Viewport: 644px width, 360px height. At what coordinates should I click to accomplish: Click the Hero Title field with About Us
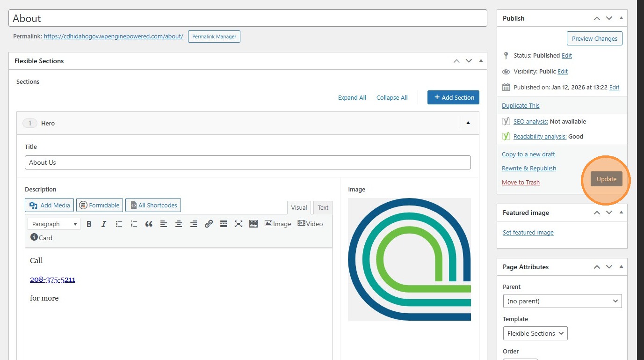click(248, 162)
